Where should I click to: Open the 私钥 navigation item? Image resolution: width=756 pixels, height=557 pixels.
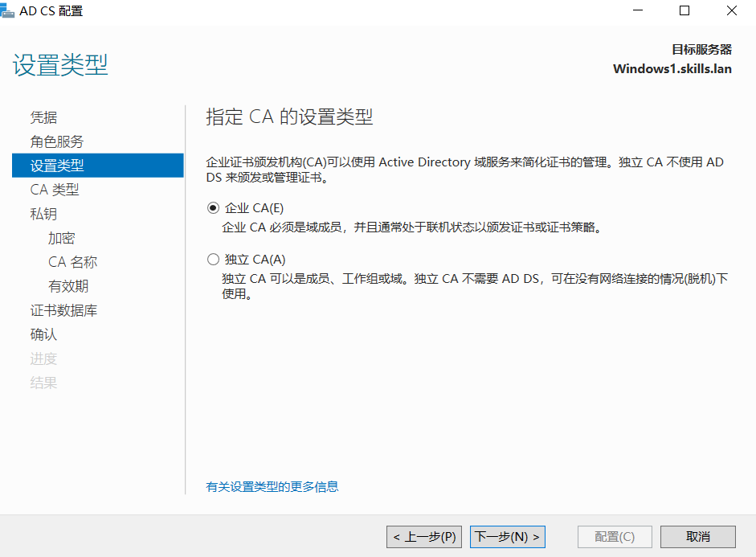pos(44,214)
